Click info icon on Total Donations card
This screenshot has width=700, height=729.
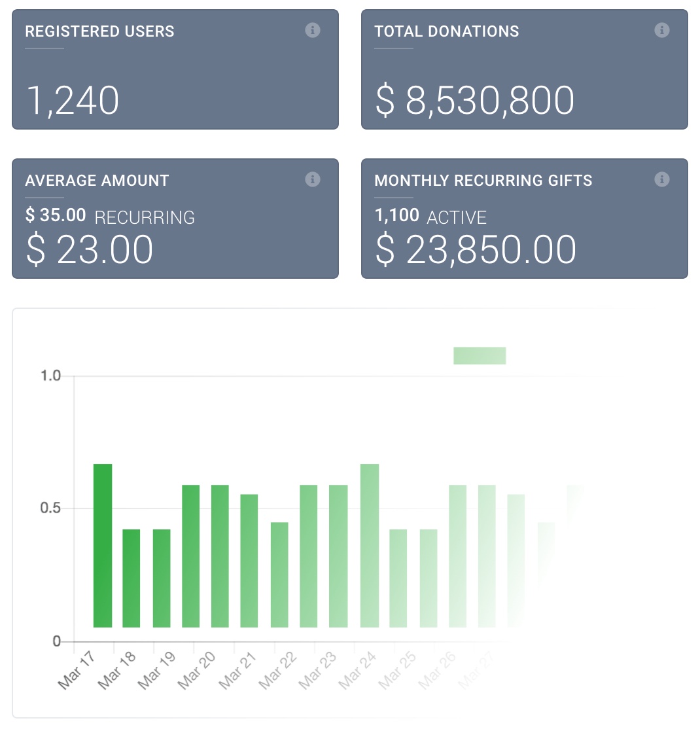tap(662, 30)
